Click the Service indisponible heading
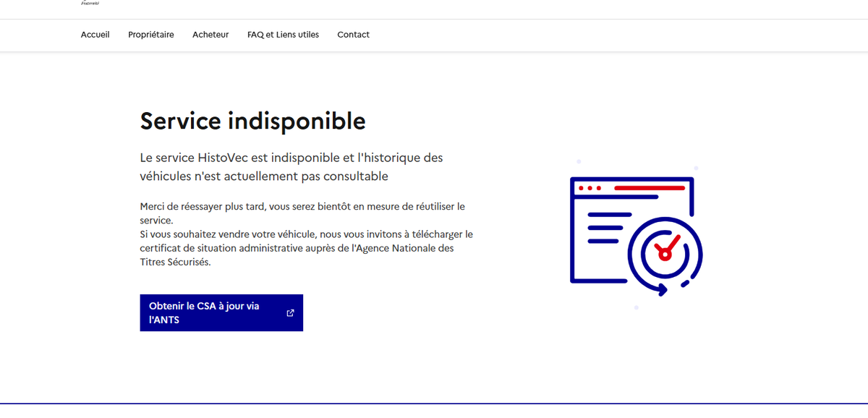The height and width of the screenshot is (418, 868). tap(252, 121)
